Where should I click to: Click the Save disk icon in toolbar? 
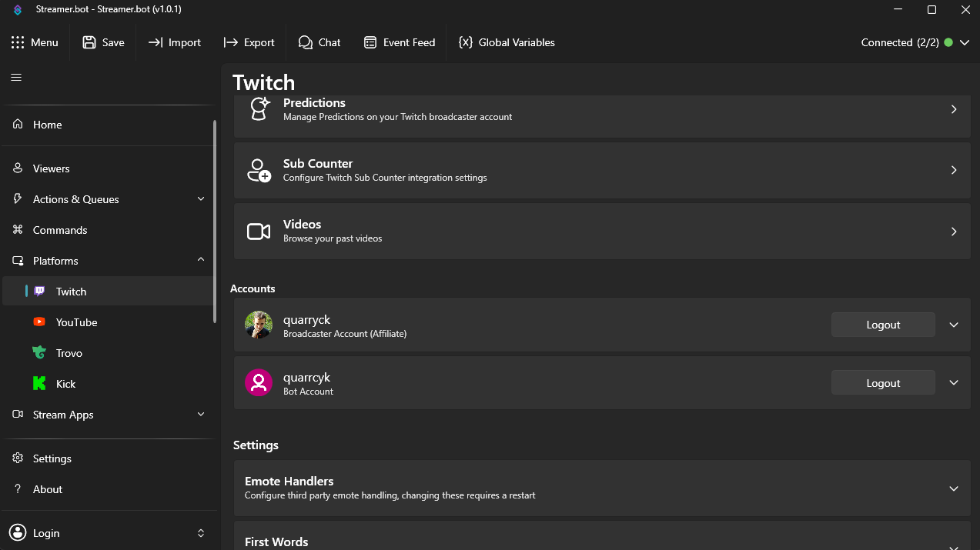[x=89, y=42]
